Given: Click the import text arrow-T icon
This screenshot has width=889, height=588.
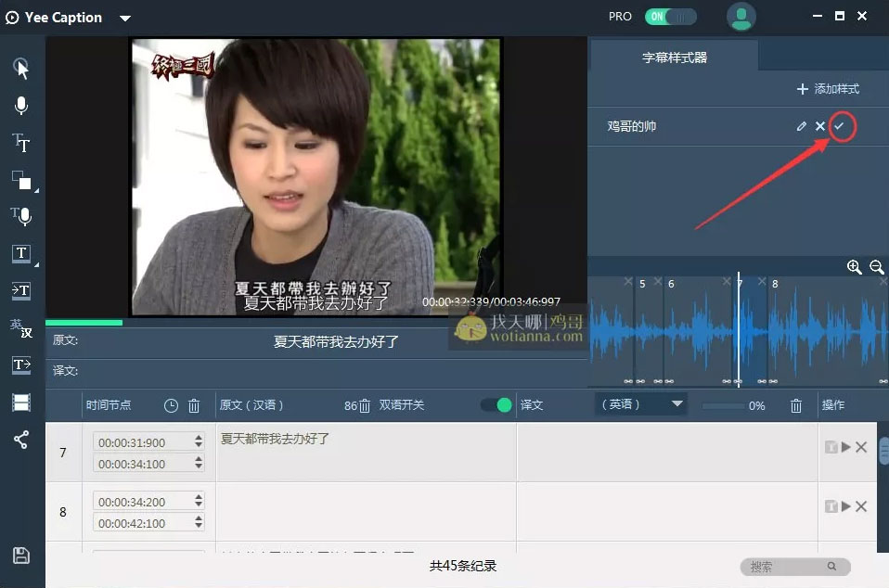Looking at the screenshot, I should pos(21,290).
